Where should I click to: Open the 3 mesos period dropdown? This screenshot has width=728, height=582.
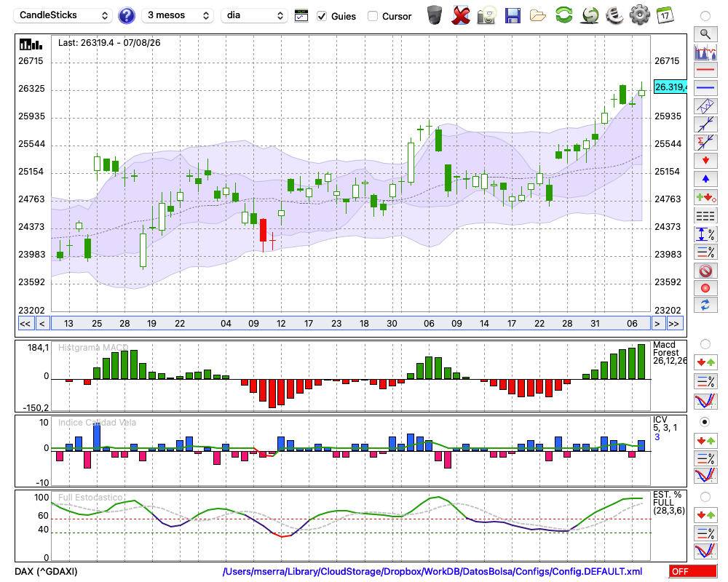178,15
